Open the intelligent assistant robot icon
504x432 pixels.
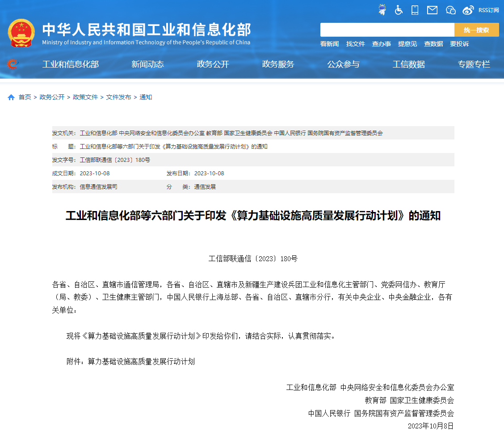[382, 10]
